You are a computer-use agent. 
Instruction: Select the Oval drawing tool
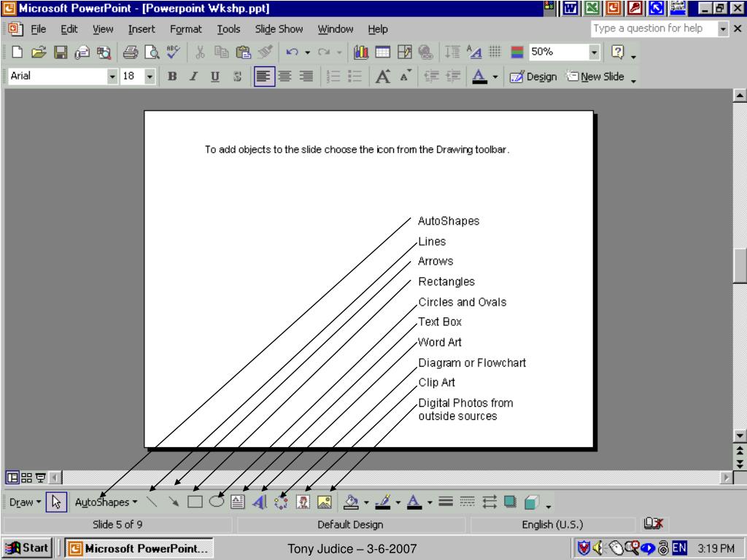point(216,502)
